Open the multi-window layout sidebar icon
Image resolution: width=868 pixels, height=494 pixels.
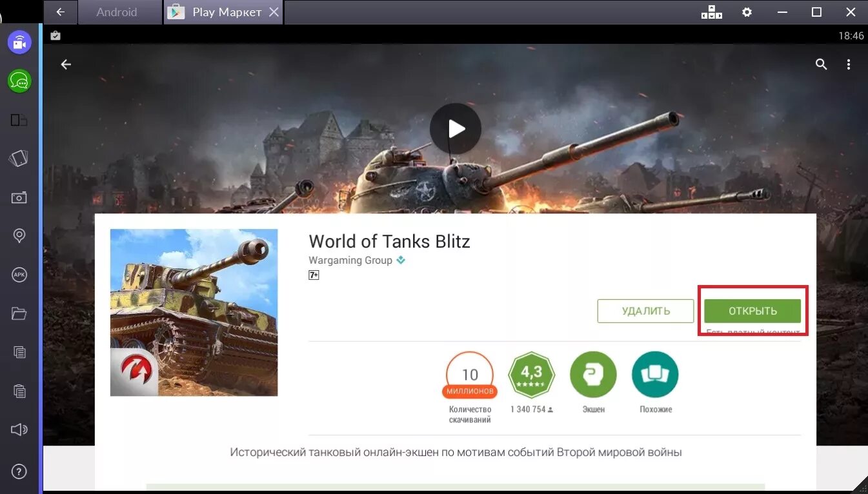point(19,120)
